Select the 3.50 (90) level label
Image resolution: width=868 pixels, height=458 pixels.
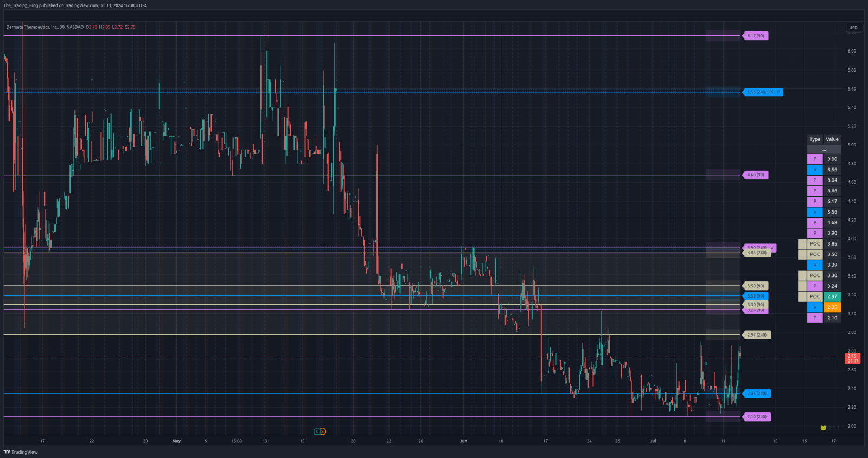[756, 286]
